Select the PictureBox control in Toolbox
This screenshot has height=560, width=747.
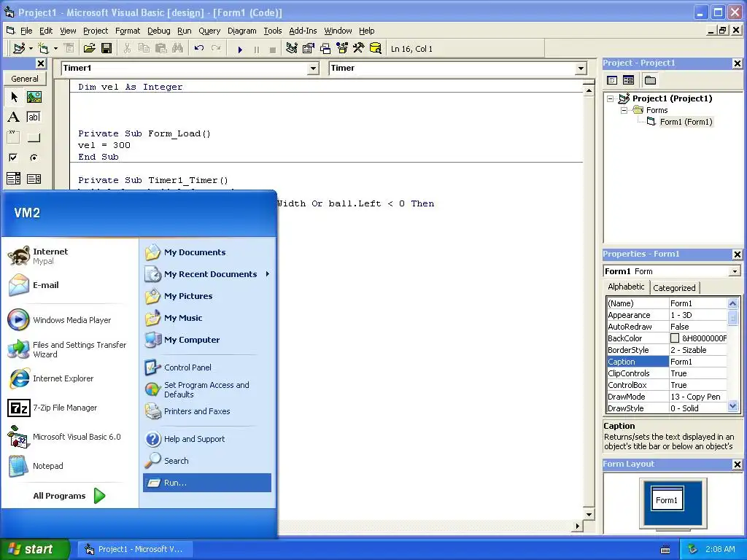34,97
